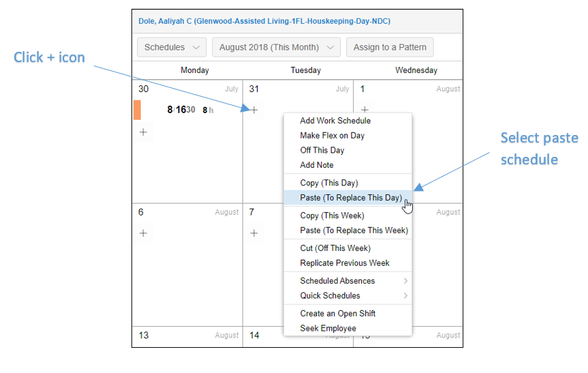
Task: Open the Schedules dropdown
Action: pos(172,47)
